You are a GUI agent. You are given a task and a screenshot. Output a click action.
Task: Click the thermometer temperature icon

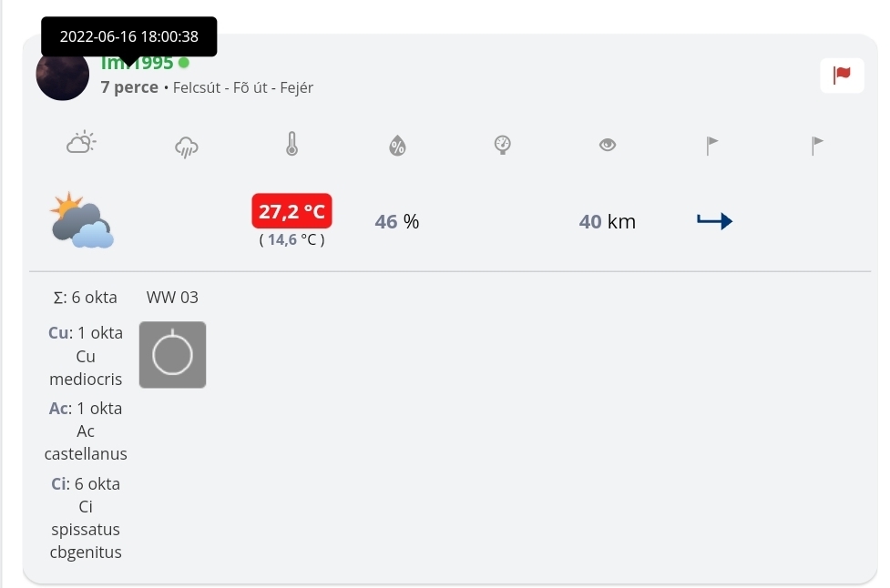[x=292, y=144]
